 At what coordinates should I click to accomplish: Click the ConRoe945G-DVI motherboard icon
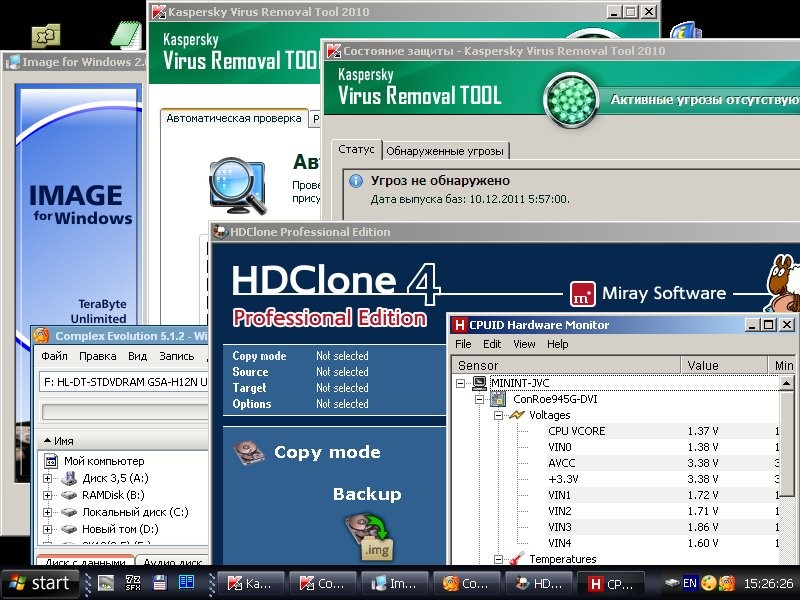click(498, 399)
